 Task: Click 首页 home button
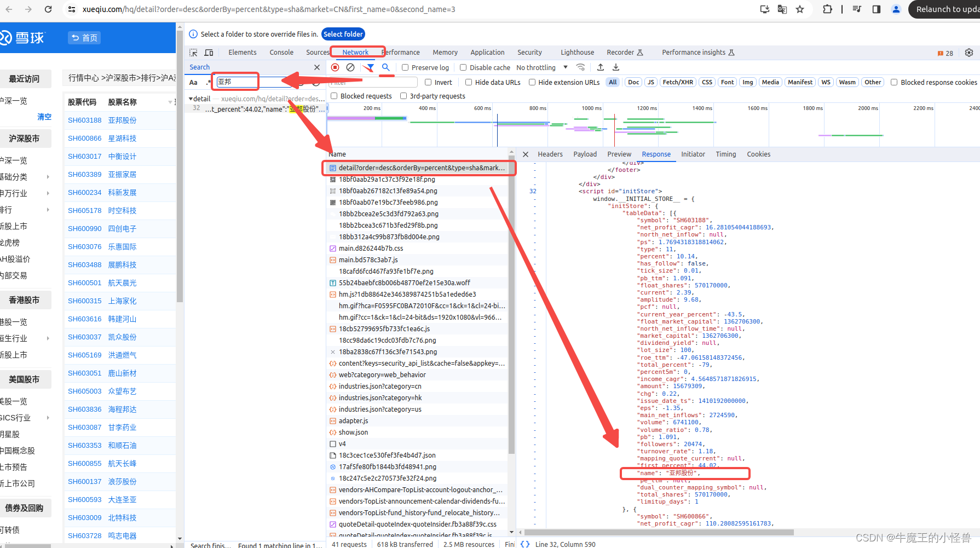[x=85, y=38]
